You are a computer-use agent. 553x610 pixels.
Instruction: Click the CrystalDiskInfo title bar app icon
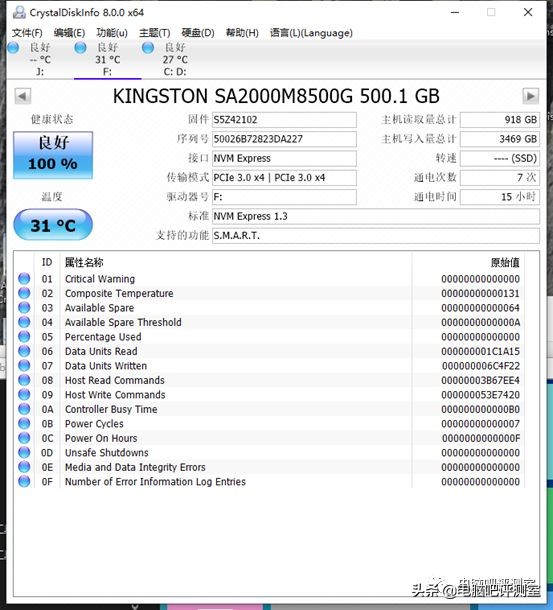19,12
